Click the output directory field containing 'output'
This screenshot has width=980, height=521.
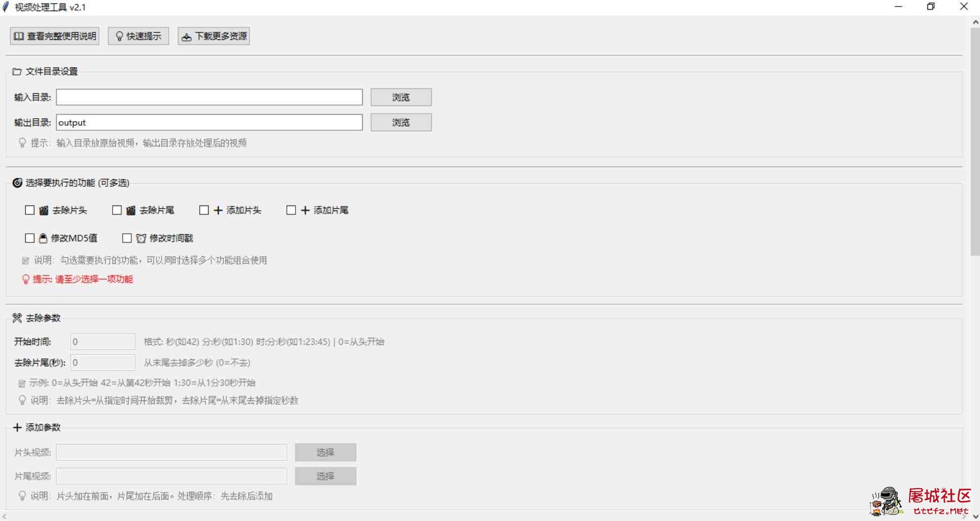click(x=209, y=123)
